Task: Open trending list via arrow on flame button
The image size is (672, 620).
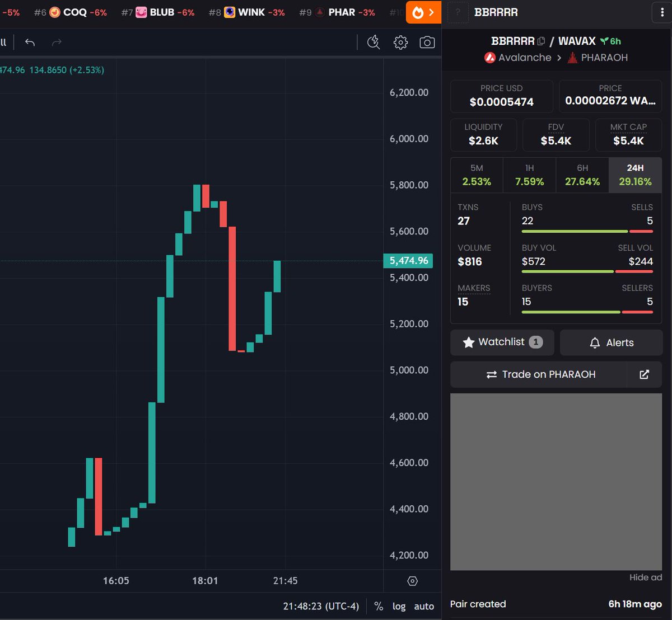Action: [432, 12]
